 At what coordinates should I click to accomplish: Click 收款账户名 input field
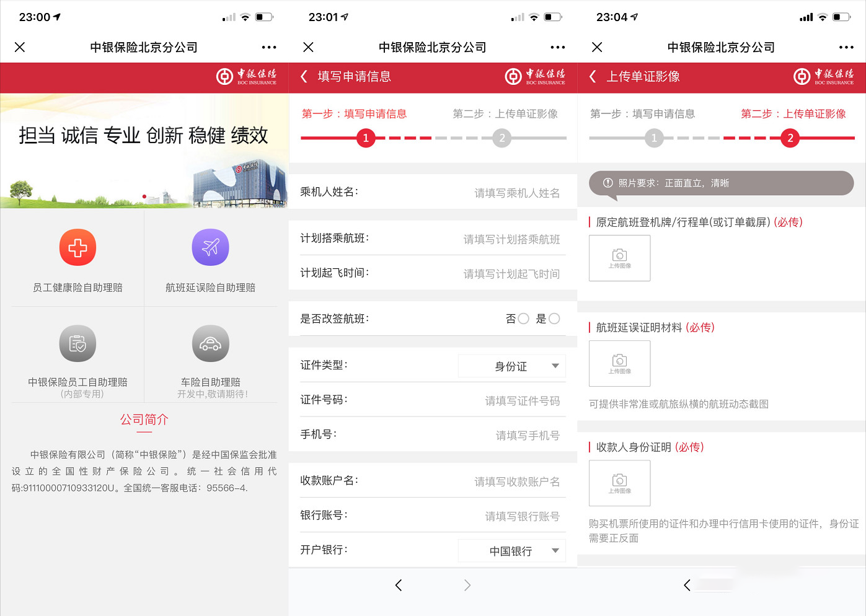click(x=517, y=482)
